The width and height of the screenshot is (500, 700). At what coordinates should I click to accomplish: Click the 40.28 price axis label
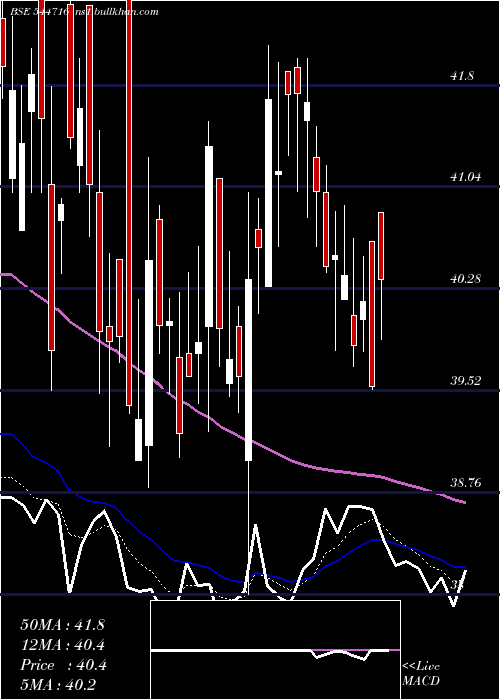[x=466, y=279]
